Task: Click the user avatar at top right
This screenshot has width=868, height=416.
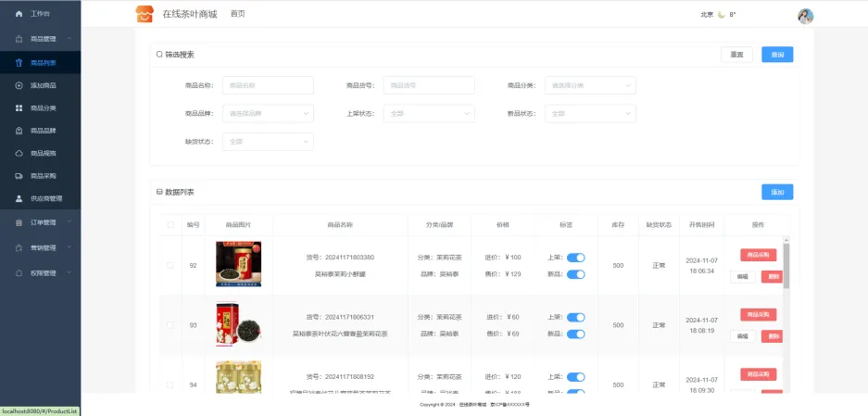Action: point(805,16)
